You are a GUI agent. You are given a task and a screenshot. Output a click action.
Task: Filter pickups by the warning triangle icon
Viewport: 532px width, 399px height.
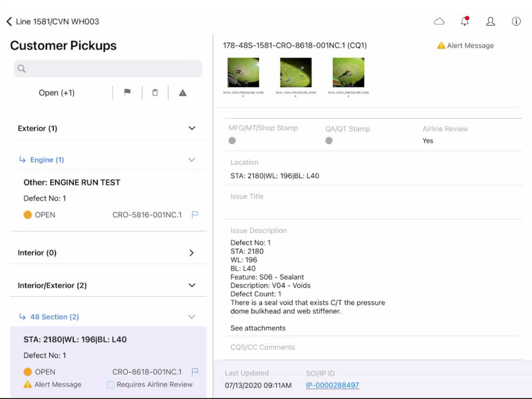click(x=182, y=93)
